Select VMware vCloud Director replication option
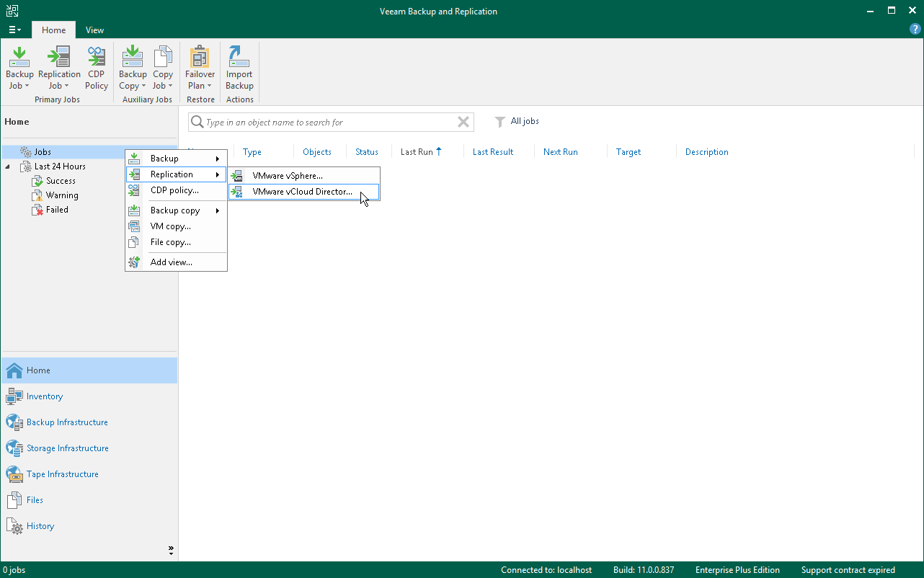Screen dimensions: 924x578 coord(304,192)
